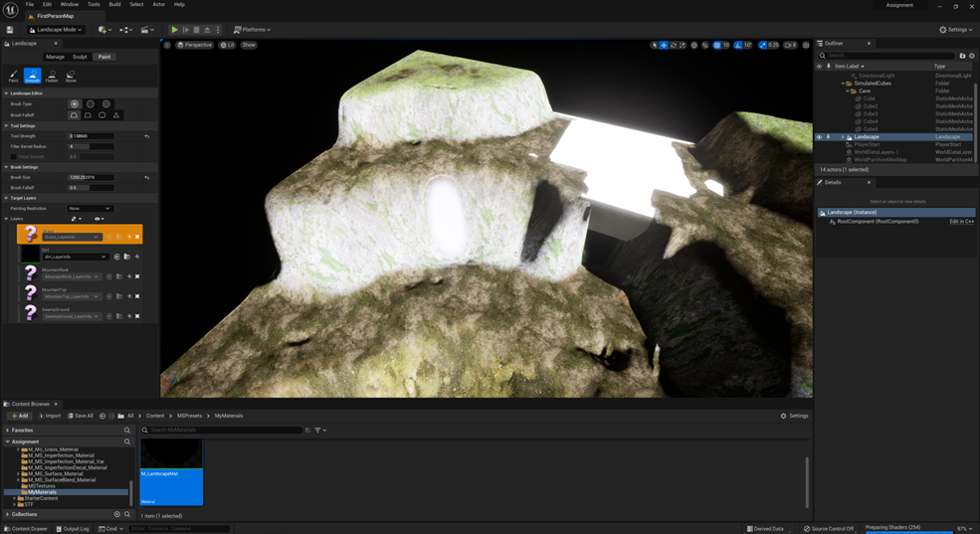The image size is (980, 534).
Task: Click the green Play button in toolbar
Action: click(175, 30)
